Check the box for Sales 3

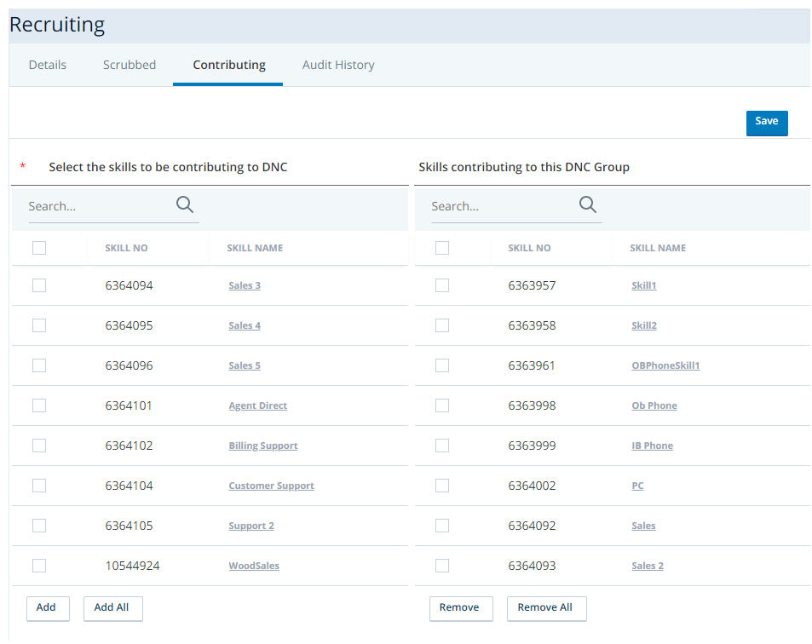point(39,285)
